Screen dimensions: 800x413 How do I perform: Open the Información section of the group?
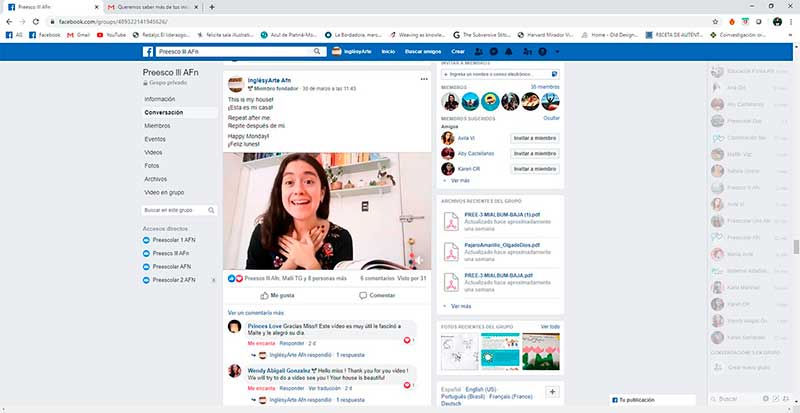(160, 99)
